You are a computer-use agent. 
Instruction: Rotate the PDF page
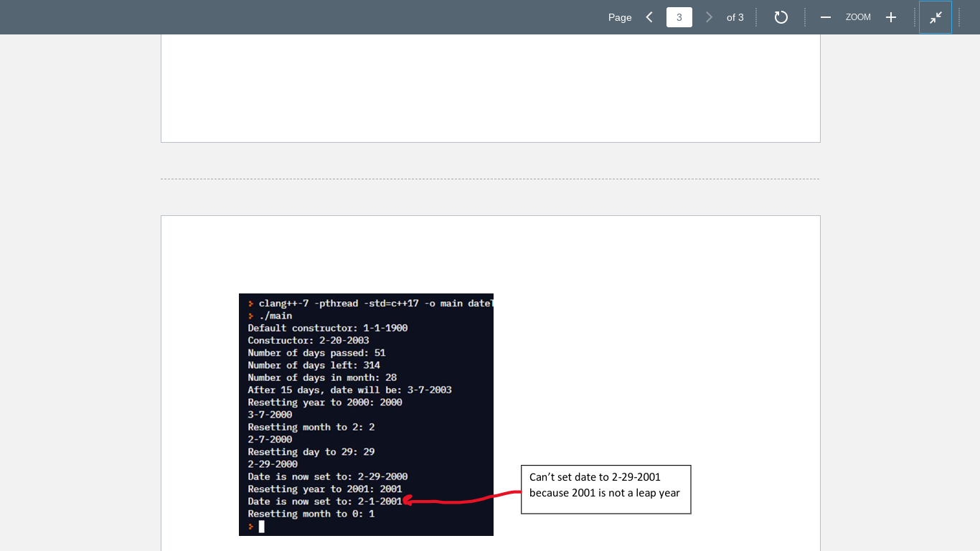pyautogui.click(x=781, y=17)
